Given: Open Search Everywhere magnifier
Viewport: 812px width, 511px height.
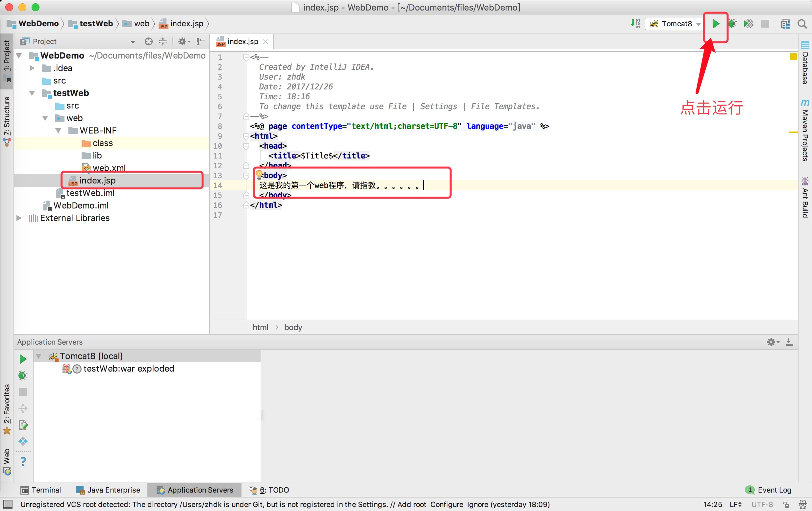Looking at the screenshot, I should [x=802, y=24].
